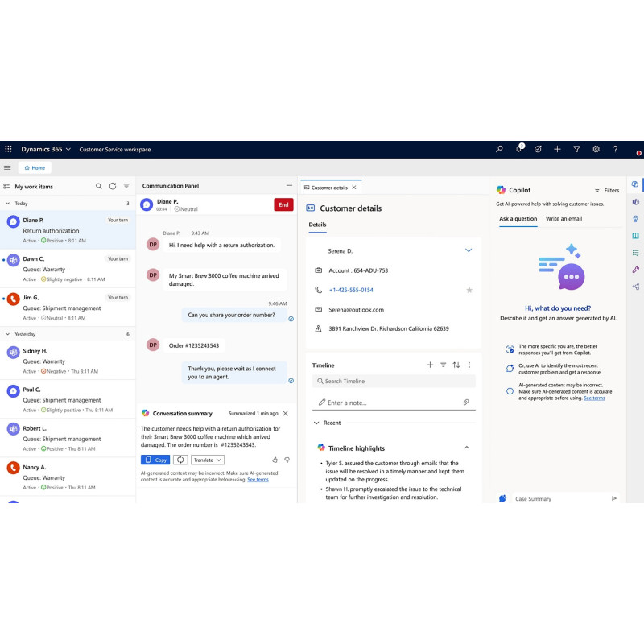Open the Translate dropdown
644x644 pixels.
coord(208,460)
